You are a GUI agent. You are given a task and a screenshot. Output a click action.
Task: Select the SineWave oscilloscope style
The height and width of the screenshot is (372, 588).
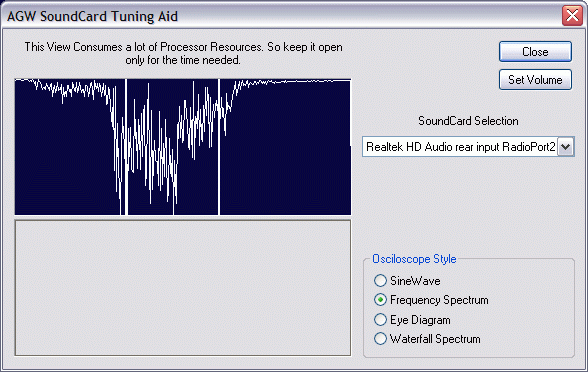[380, 280]
